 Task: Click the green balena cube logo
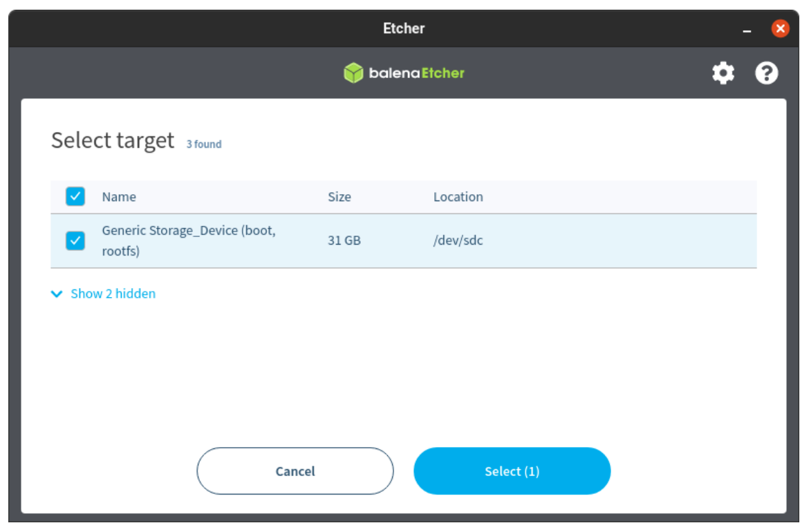(353, 73)
